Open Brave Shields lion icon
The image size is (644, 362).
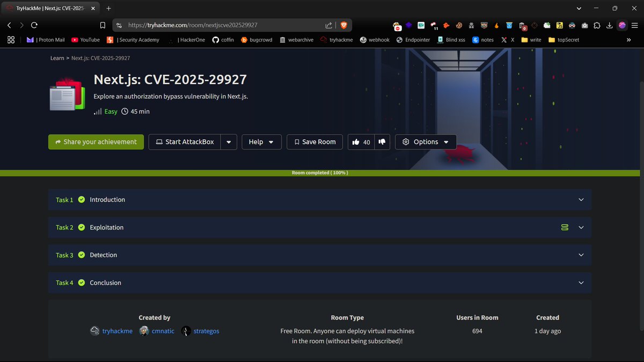tap(344, 25)
